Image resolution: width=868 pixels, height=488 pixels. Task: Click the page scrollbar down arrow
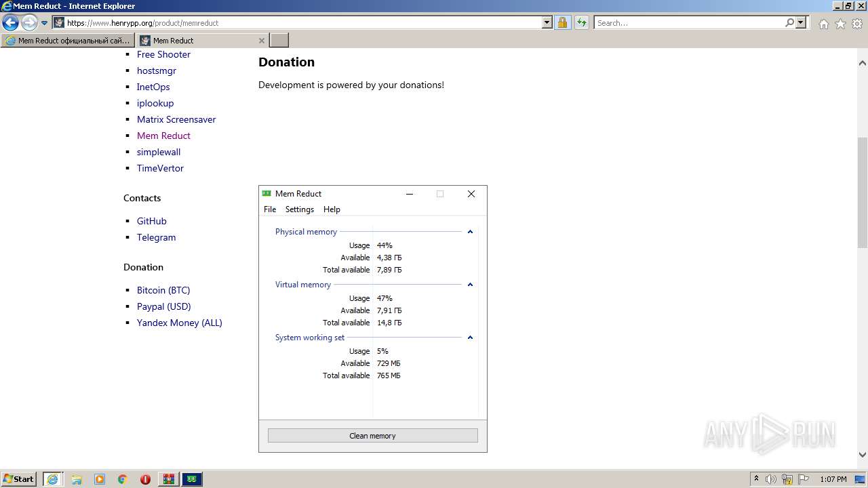tap(863, 455)
